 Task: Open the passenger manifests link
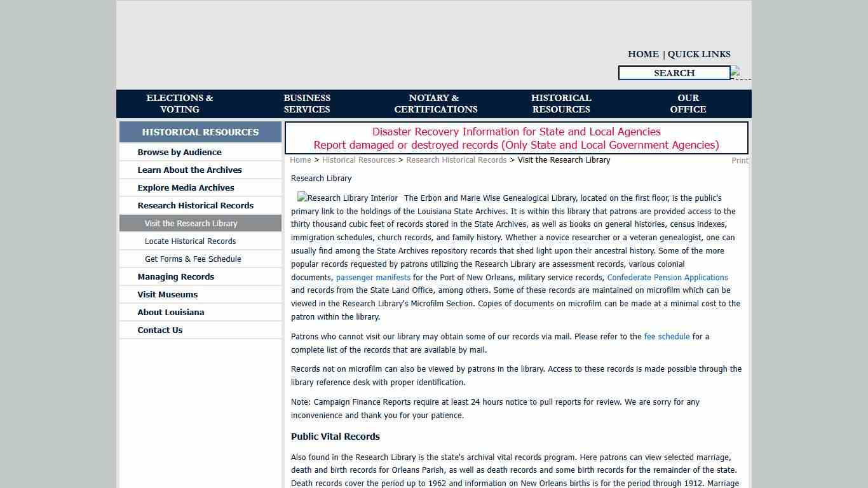coord(373,278)
